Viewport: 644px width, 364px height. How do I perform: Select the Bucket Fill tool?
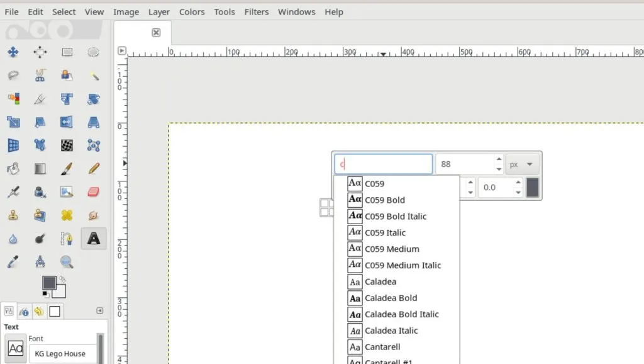coord(13,169)
